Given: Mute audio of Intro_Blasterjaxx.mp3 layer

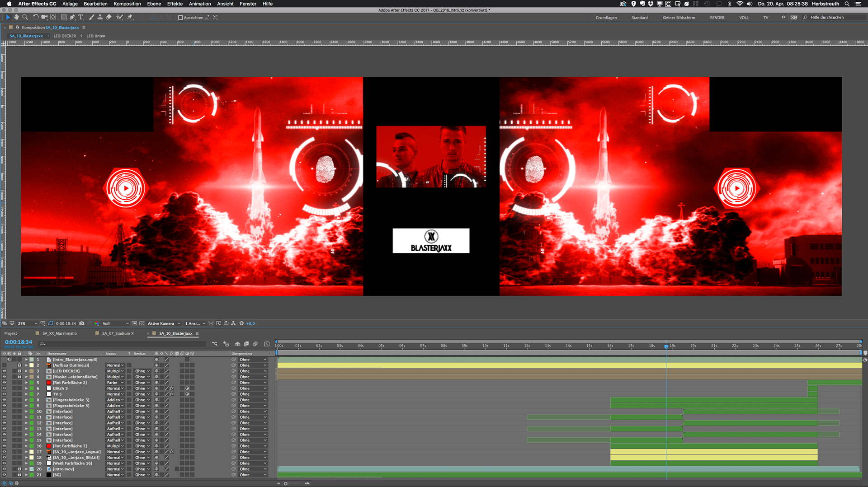Looking at the screenshot, I should pyautogui.click(x=9, y=360).
